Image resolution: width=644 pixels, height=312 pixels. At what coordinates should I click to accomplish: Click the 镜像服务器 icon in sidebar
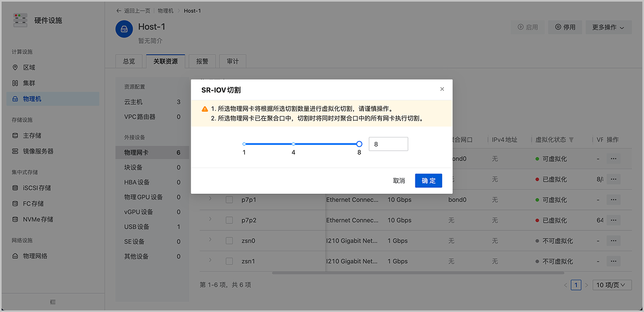(16, 151)
